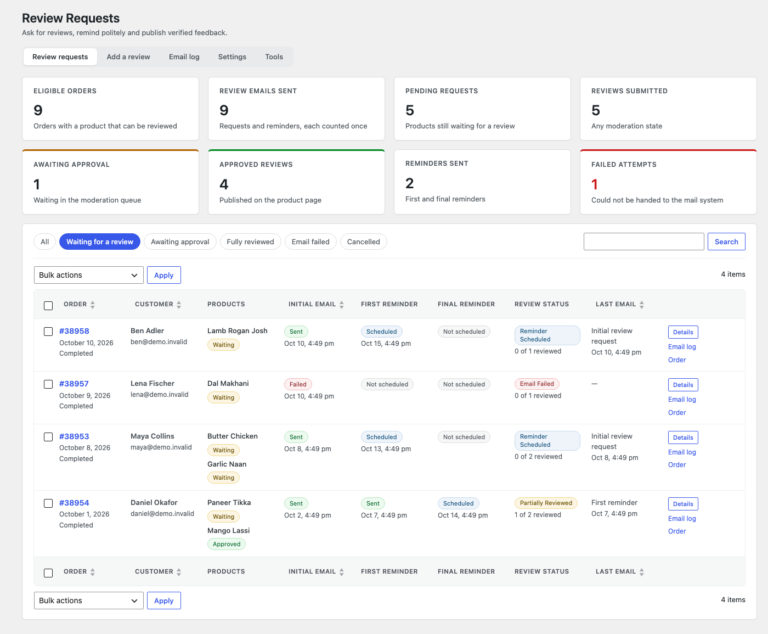Select order #38953 checkbox
Viewport: 768px width, 634px height.
(x=48, y=437)
